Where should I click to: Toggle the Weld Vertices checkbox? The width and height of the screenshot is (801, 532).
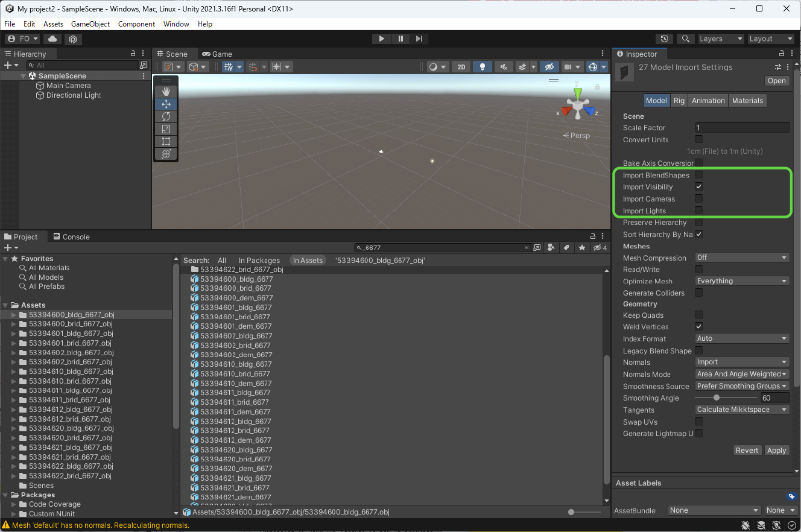[698, 327]
